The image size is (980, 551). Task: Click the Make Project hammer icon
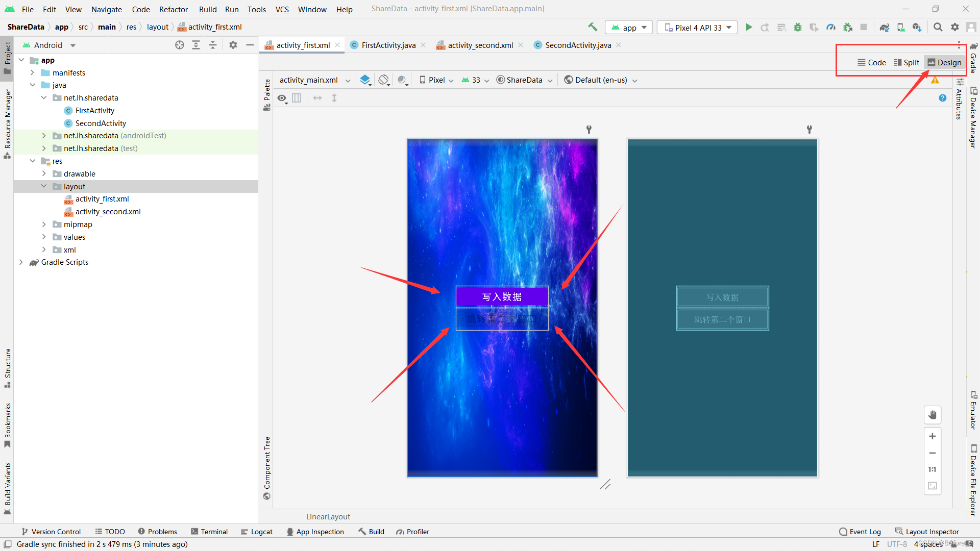pyautogui.click(x=593, y=27)
